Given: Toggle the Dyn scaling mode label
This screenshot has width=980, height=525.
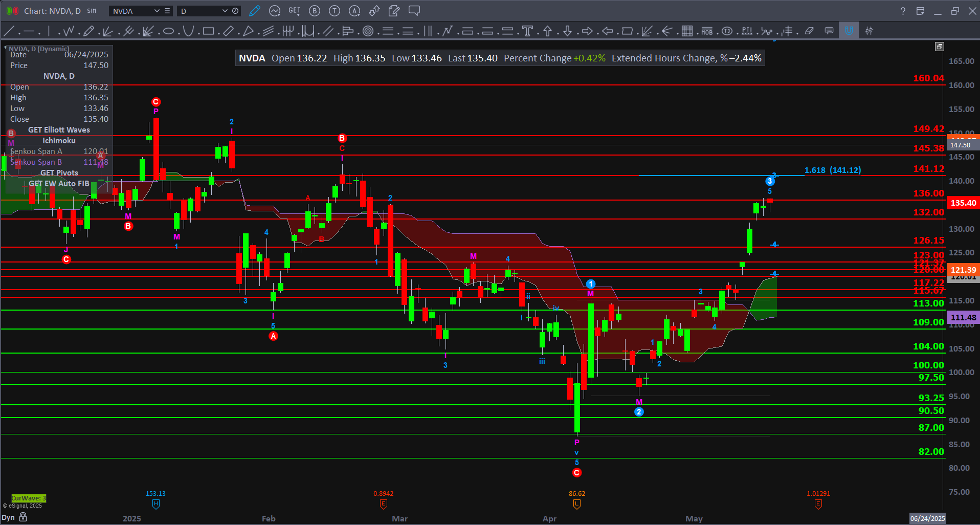Looking at the screenshot, I should coord(8,517).
